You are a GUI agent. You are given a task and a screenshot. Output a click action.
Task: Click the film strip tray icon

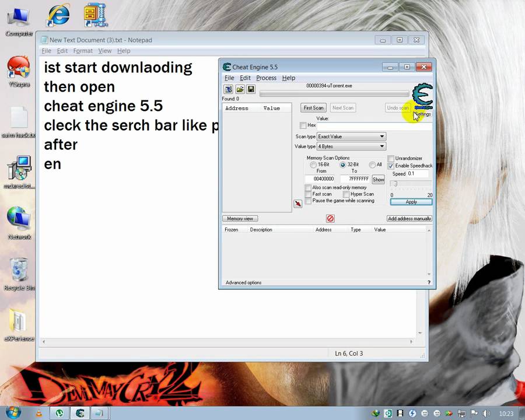(400, 414)
